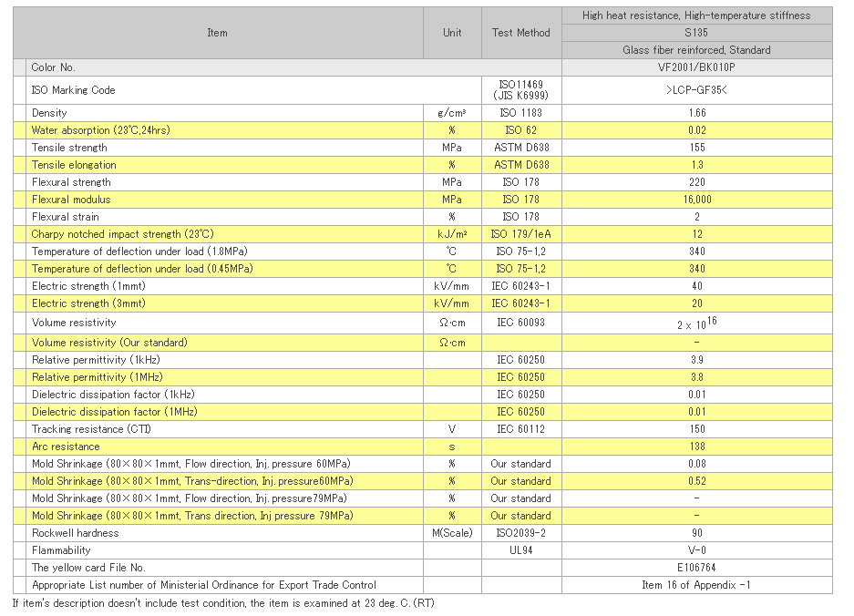Select the ISO Marking Code >LCP-GF35< value
The height and width of the screenshot is (616, 854).
coord(696,90)
